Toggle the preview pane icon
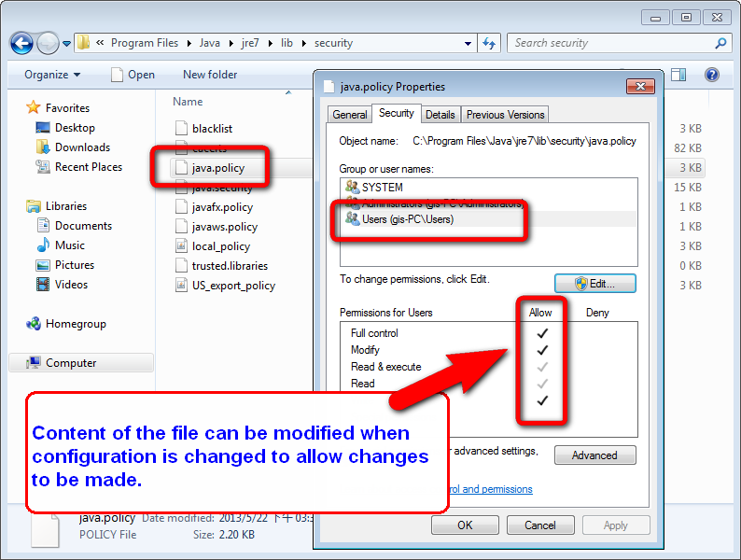741x560 pixels. [x=678, y=75]
